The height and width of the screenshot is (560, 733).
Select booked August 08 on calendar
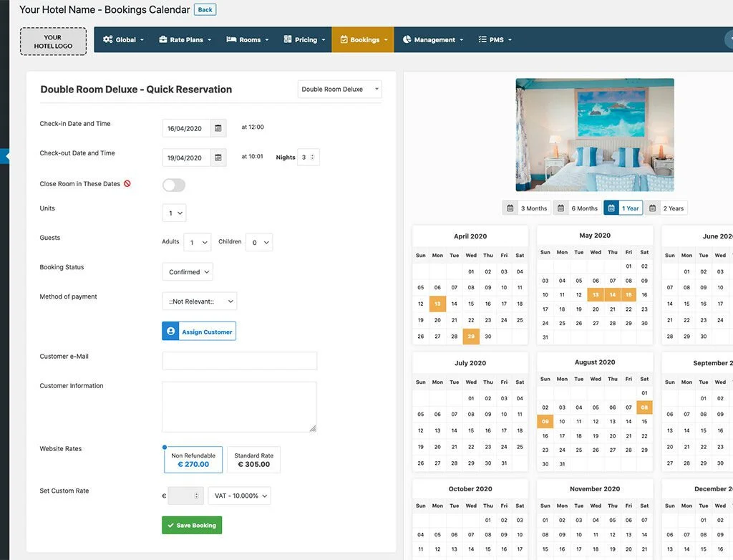tap(644, 407)
